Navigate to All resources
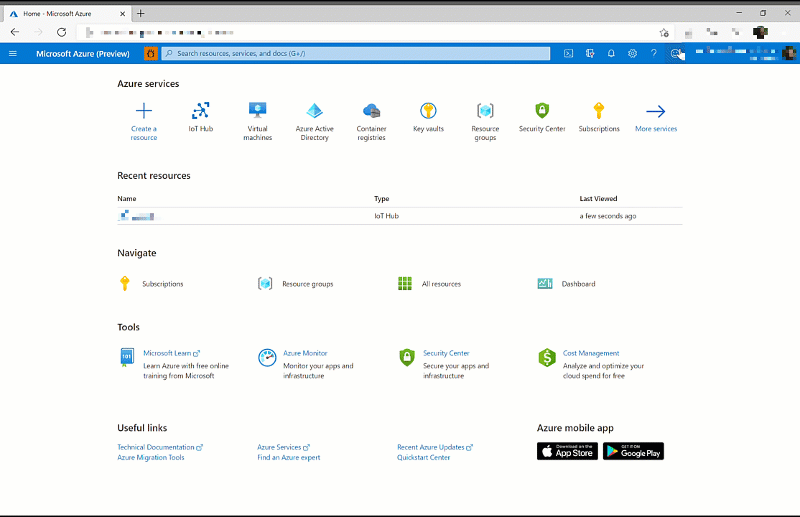The width and height of the screenshot is (800, 517). (x=441, y=284)
